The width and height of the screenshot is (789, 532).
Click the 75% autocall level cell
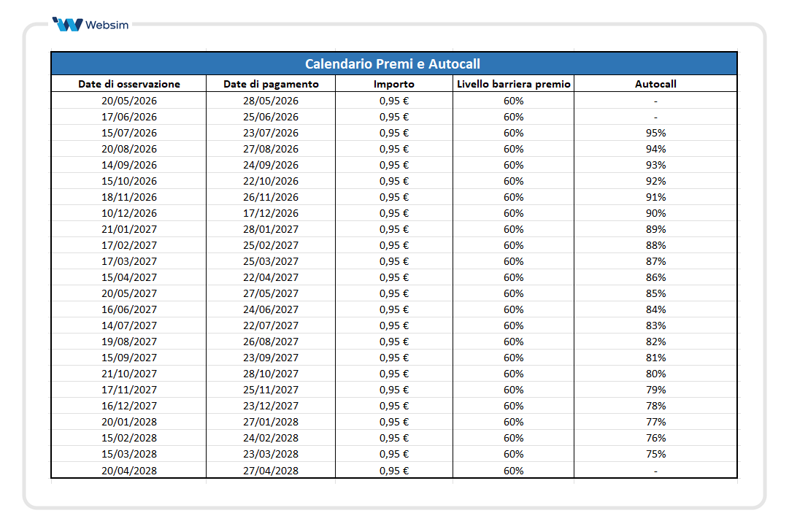tap(656, 454)
